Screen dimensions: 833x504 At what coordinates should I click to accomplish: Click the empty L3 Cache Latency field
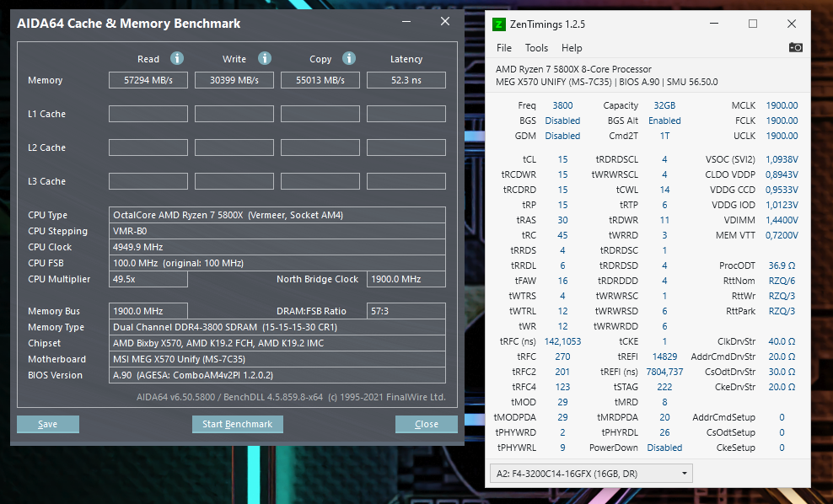pyautogui.click(x=406, y=181)
